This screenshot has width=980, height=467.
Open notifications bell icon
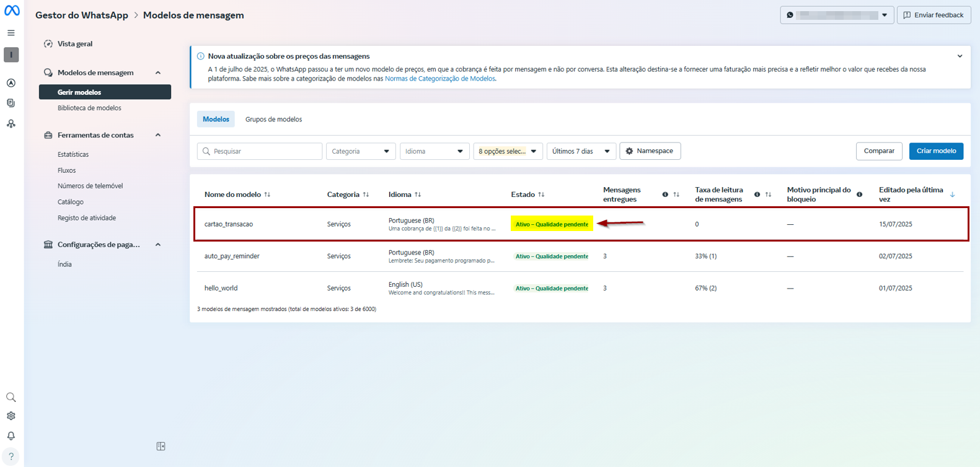click(11, 436)
